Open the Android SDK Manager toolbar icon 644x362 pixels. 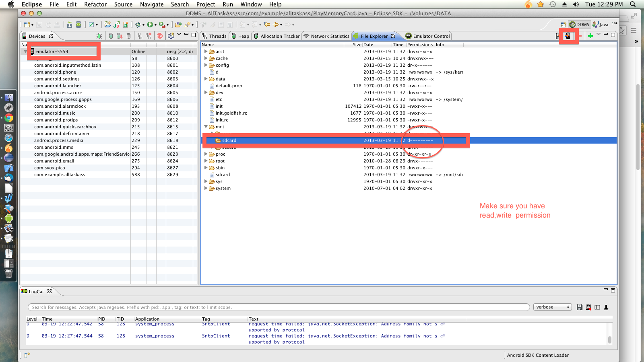[70, 25]
